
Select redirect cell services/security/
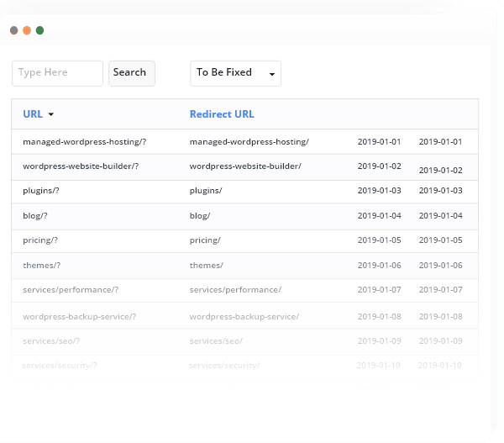pos(224,366)
